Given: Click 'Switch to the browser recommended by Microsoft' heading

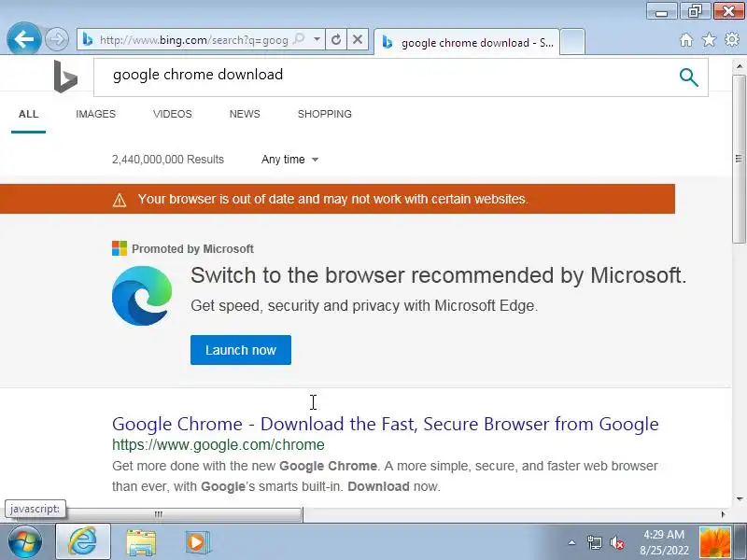Looking at the screenshot, I should [438, 275].
